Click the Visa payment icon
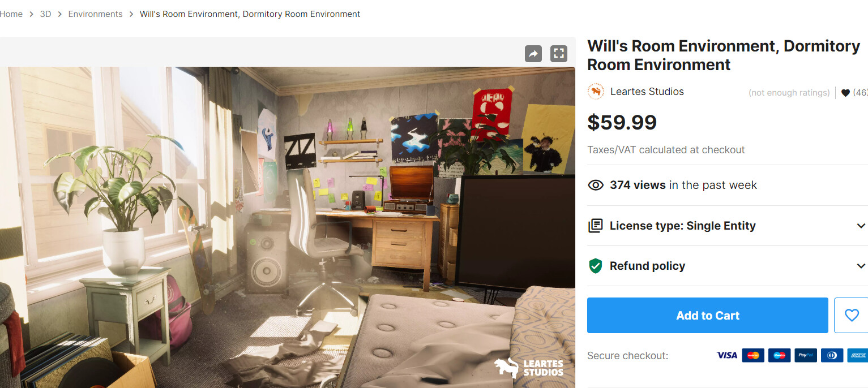The width and height of the screenshot is (868, 388). (x=727, y=355)
